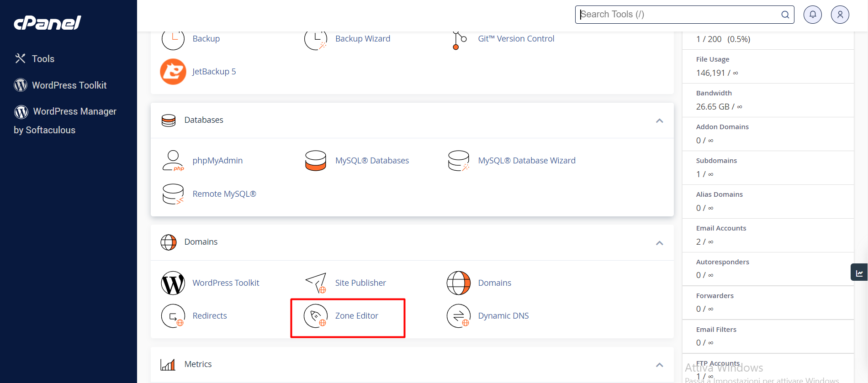The width and height of the screenshot is (868, 383).
Task: Select WordPress Toolkit in the sidebar
Action: [x=69, y=85]
